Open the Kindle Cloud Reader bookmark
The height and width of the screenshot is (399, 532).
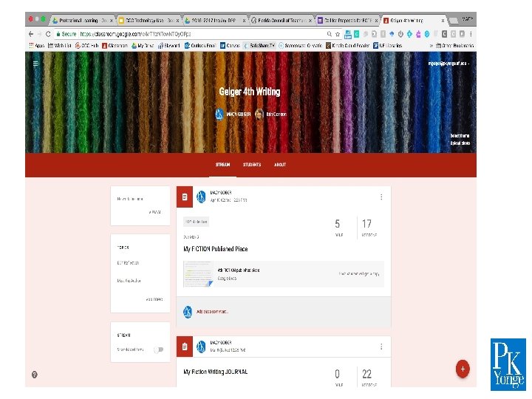pyautogui.click(x=347, y=46)
